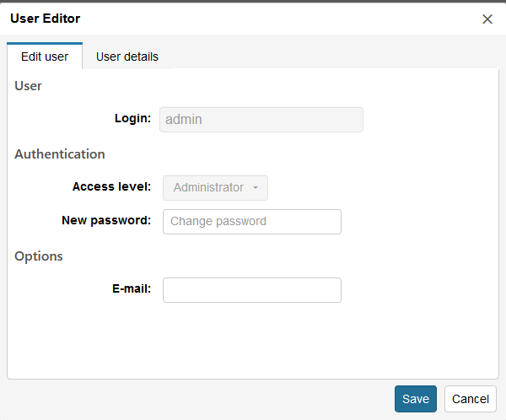
Task: Cancel editing the user
Action: coord(471,399)
